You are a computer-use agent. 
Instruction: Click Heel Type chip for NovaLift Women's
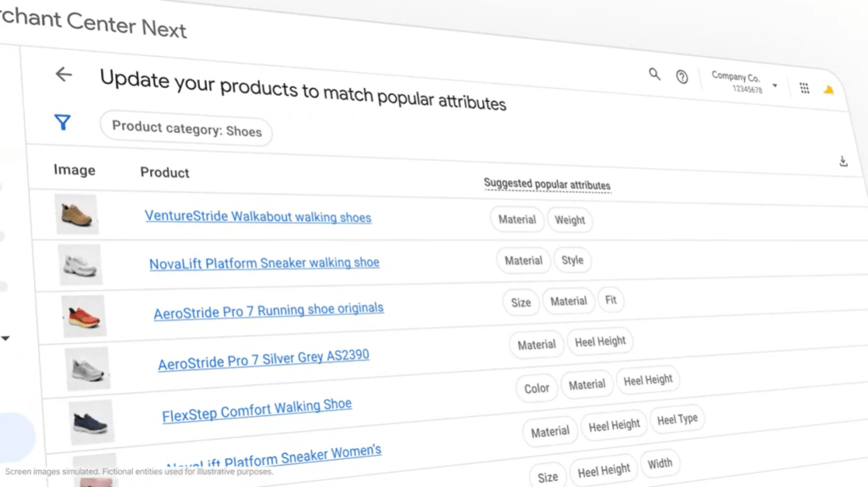click(677, 419)
